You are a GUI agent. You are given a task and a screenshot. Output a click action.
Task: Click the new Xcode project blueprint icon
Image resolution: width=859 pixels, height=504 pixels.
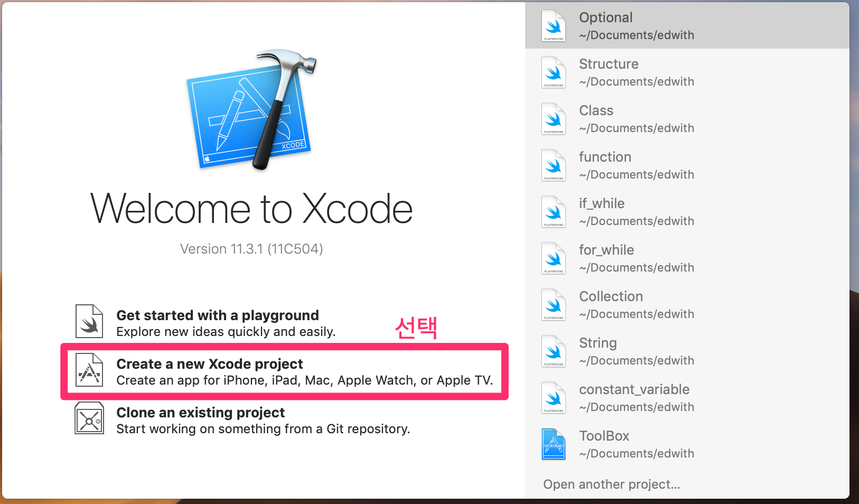click(89, 370)
